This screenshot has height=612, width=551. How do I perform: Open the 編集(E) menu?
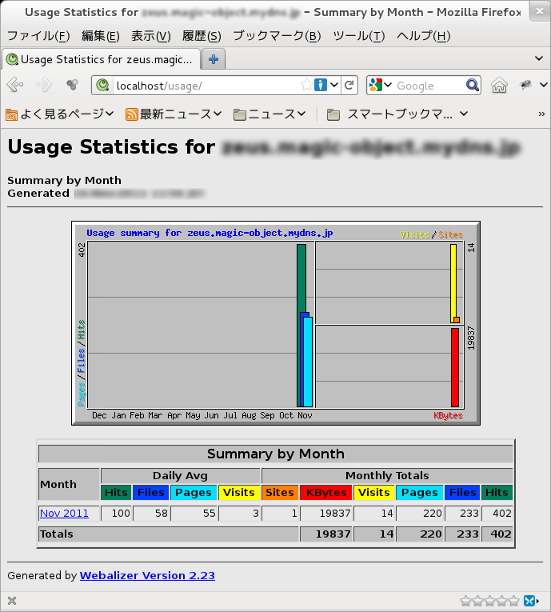[100, 36]
